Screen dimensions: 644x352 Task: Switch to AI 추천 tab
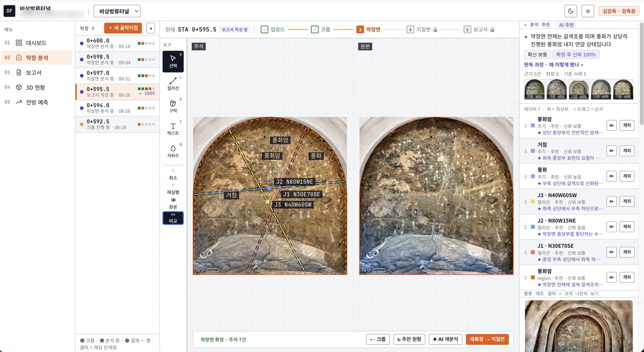(566, 25)
